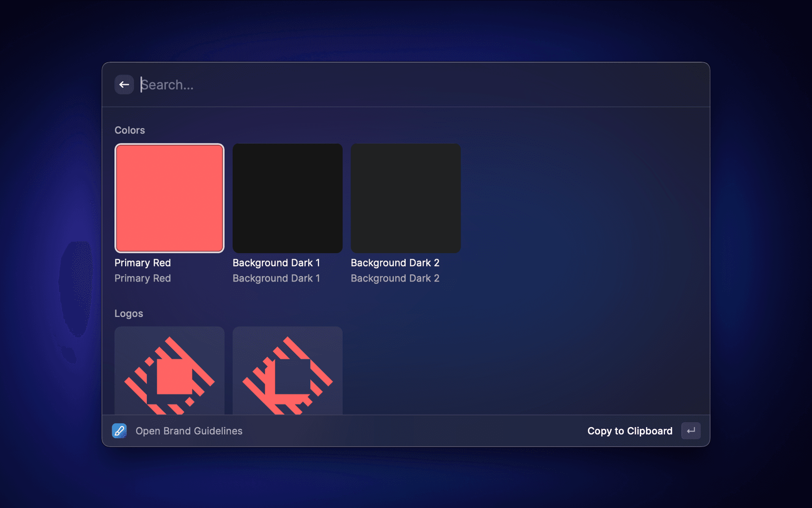Click the Background Dark 1 subtitle text
The width and height of the screenshot is (812, 508).
(276, 279)
